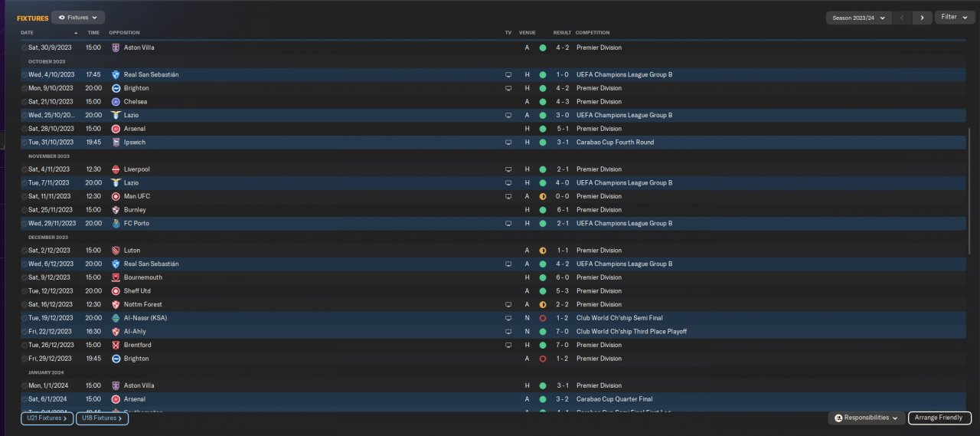This screenshot has width=980, height=436.
Task: Click the TV icon for Brighton fixture
Action: 508,88
